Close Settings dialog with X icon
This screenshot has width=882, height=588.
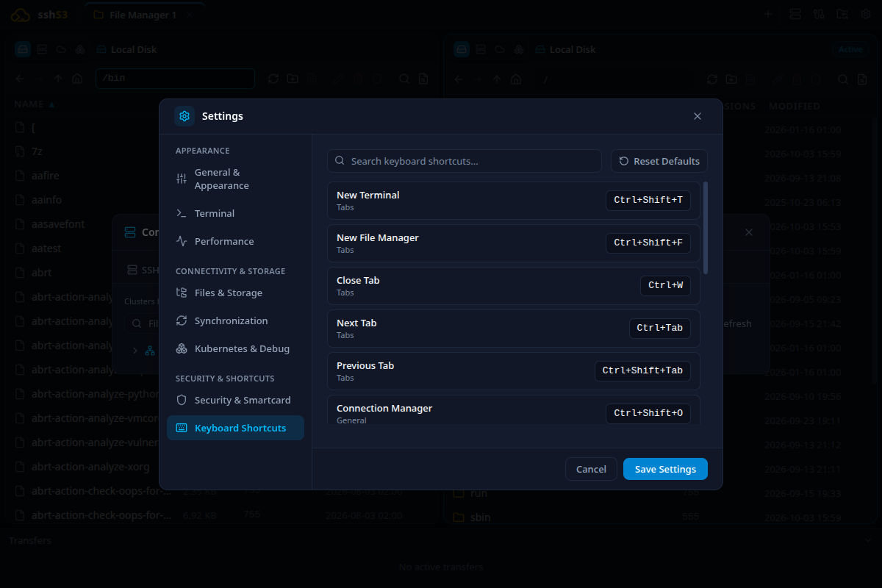(698, 116)
